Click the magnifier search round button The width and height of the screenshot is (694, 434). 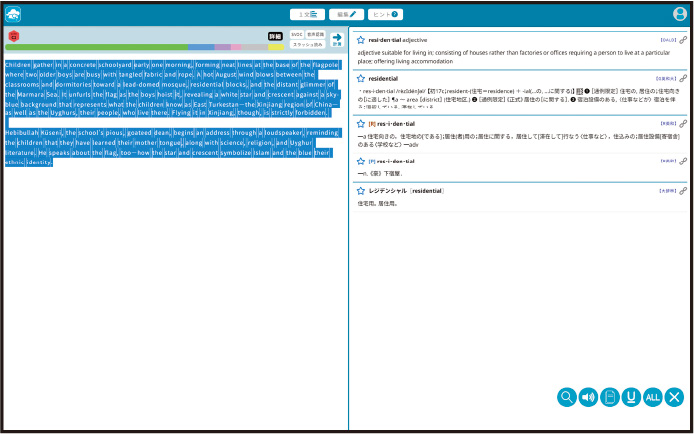[567, 397]
